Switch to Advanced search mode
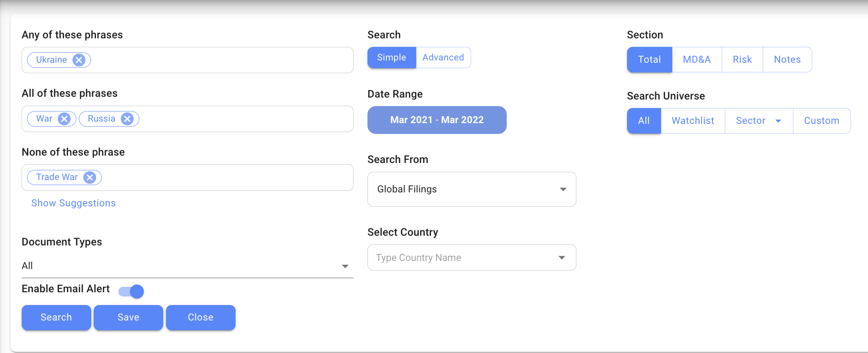 coord(443,58)
